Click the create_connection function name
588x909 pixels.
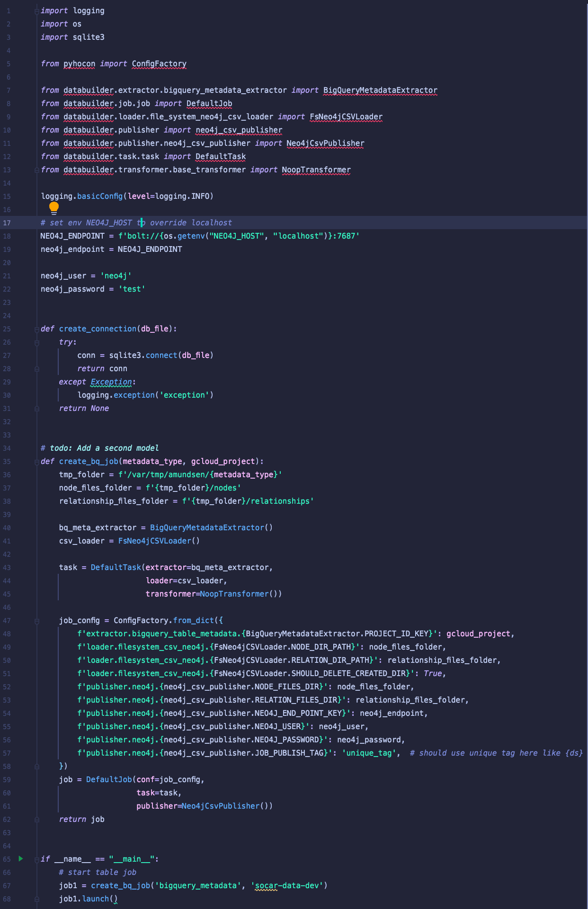pyautogui.click(x=98, y=329)
